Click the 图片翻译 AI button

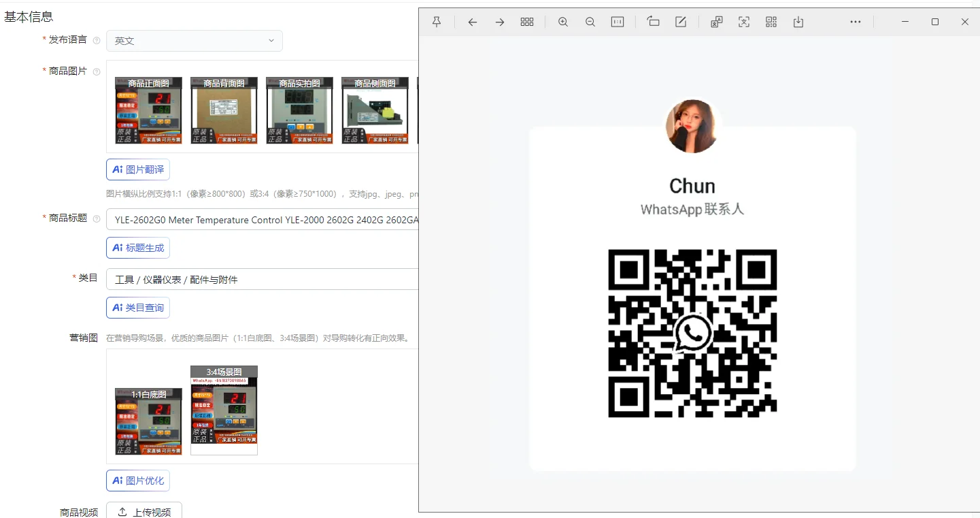click(x=138, y=169)
